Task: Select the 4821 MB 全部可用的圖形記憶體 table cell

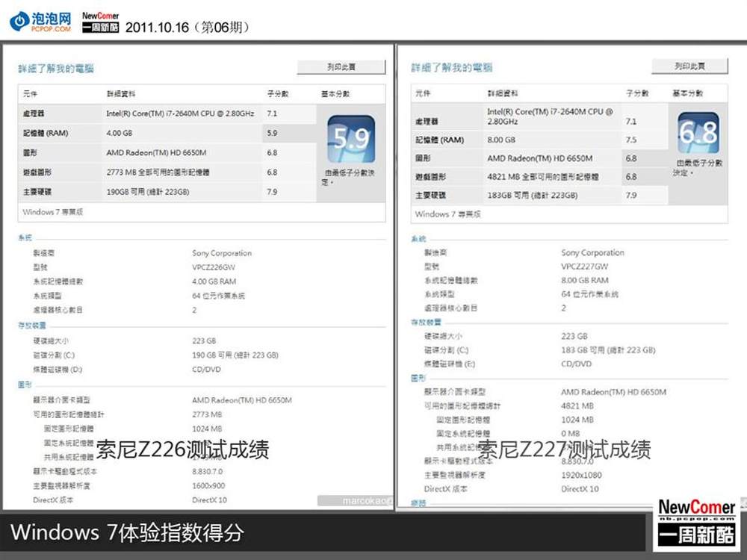Action: pyautogui.click(x=542, y=177)
